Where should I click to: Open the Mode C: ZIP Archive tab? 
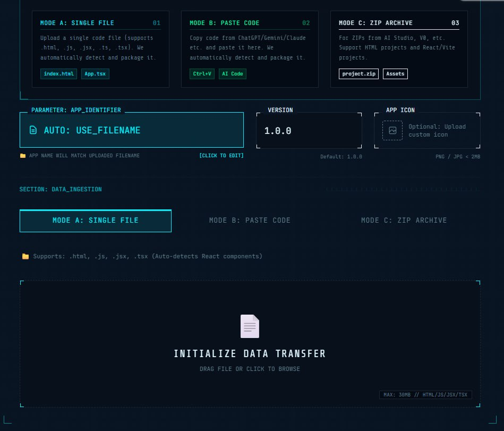click(404, 221)
